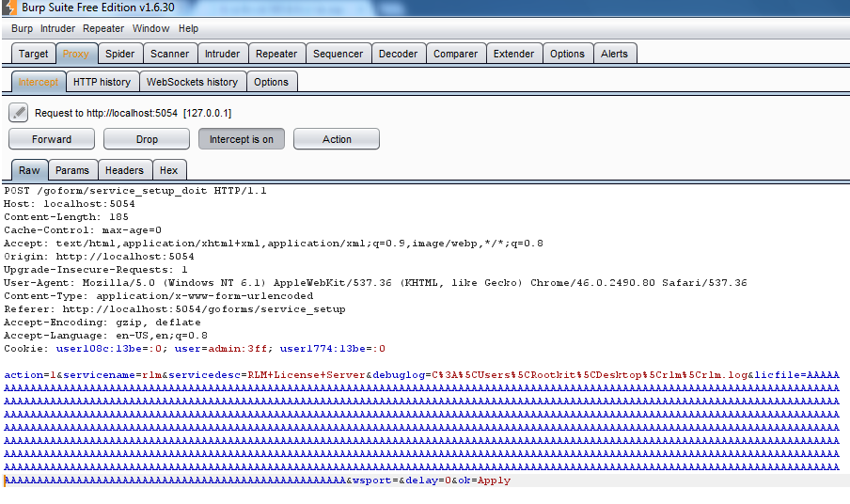The height and width of the screenshot is (504, 850).
Task: Click the Burp Suite logo icon in title bar
Action: [9, 8]
